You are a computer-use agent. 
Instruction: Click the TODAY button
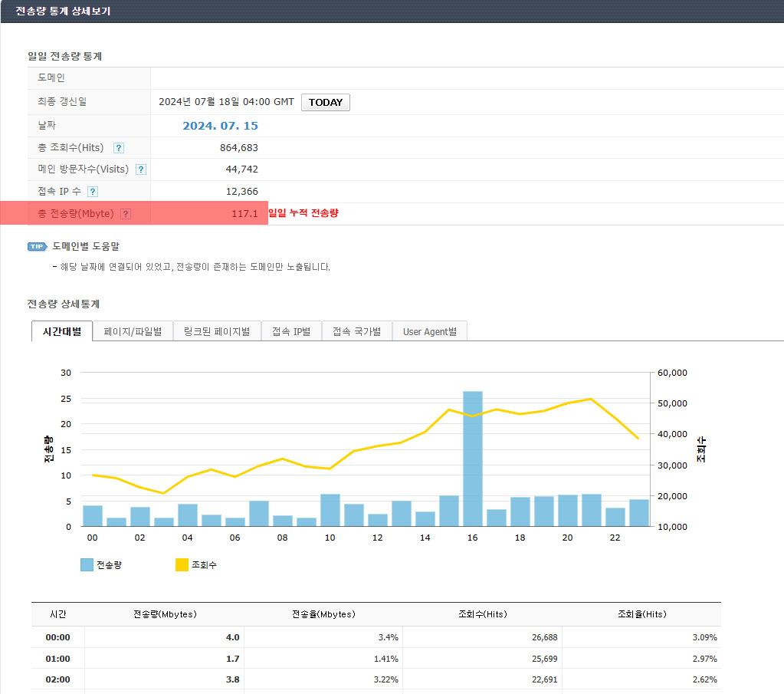[x=326, y=102]
